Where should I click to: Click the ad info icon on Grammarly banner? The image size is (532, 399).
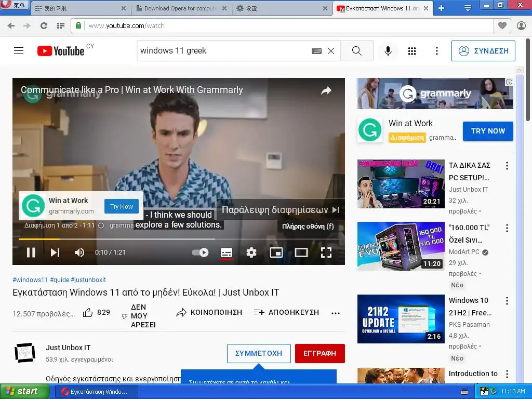click(x=509, y=82)
